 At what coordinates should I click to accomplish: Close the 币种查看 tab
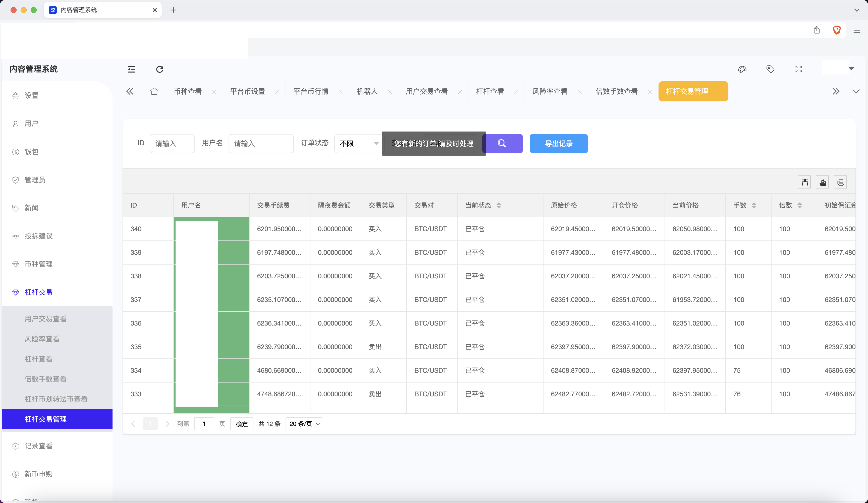214,92
